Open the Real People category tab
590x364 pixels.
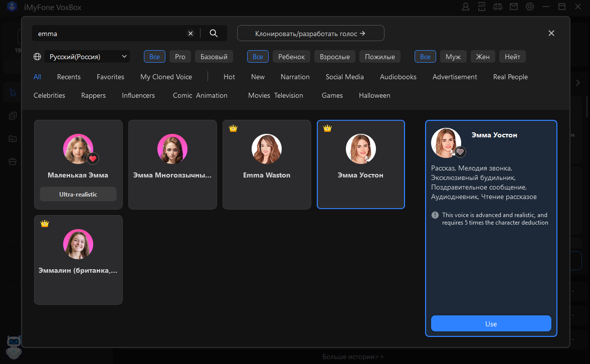510,77
